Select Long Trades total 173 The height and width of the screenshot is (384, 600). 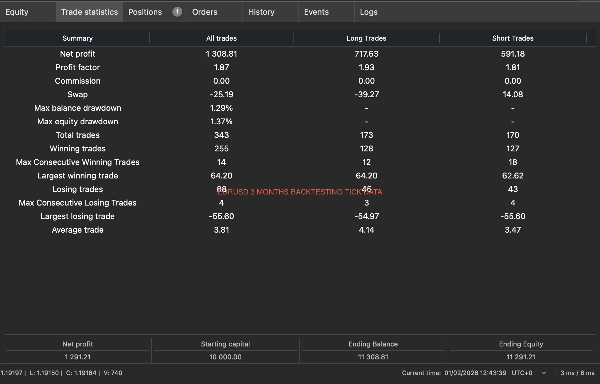(366, 135)
